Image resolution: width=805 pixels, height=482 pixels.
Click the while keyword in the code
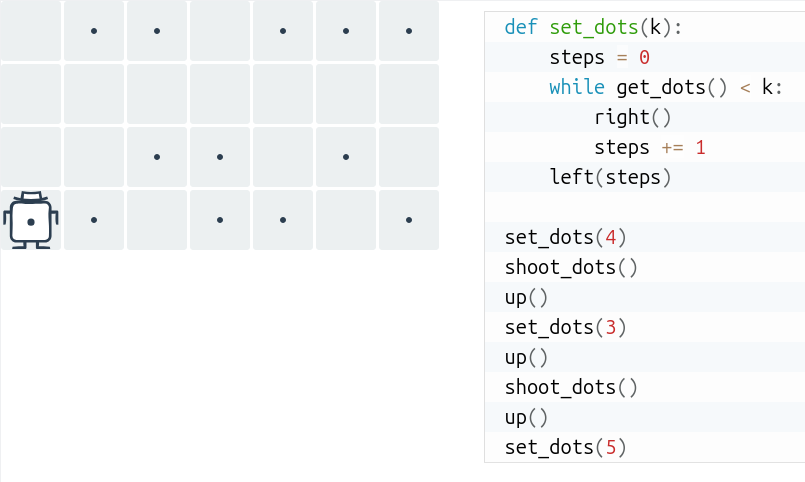(x=577, y=87)
